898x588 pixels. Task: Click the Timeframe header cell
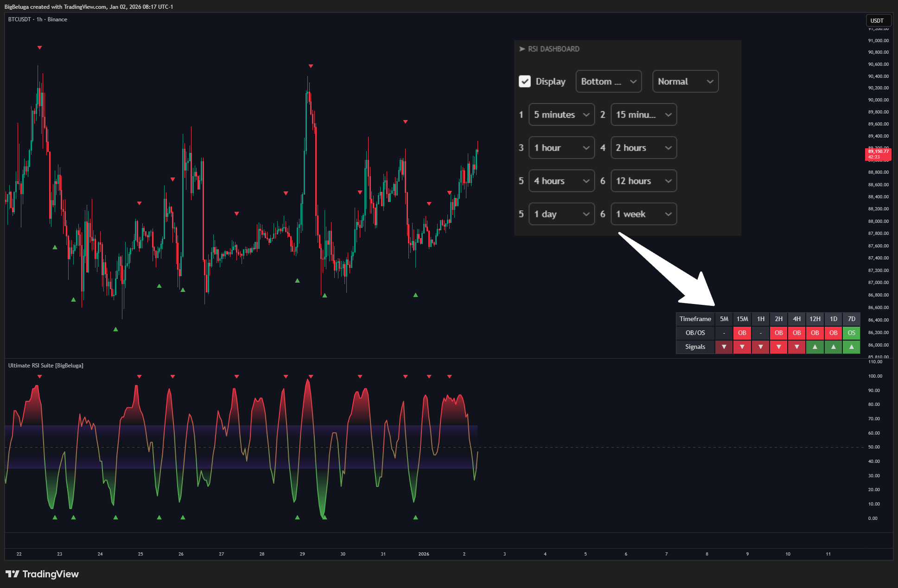695,319
